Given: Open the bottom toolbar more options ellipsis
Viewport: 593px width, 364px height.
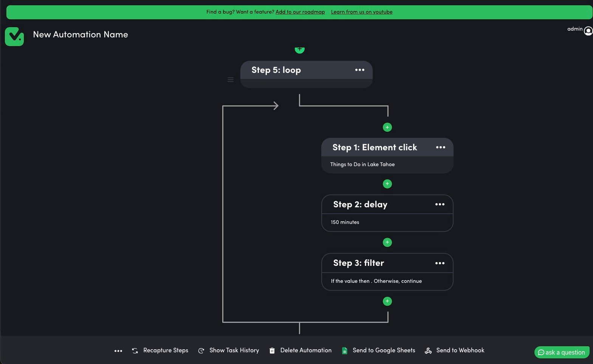Looking at the screenshot, I should tap(118, 351).
